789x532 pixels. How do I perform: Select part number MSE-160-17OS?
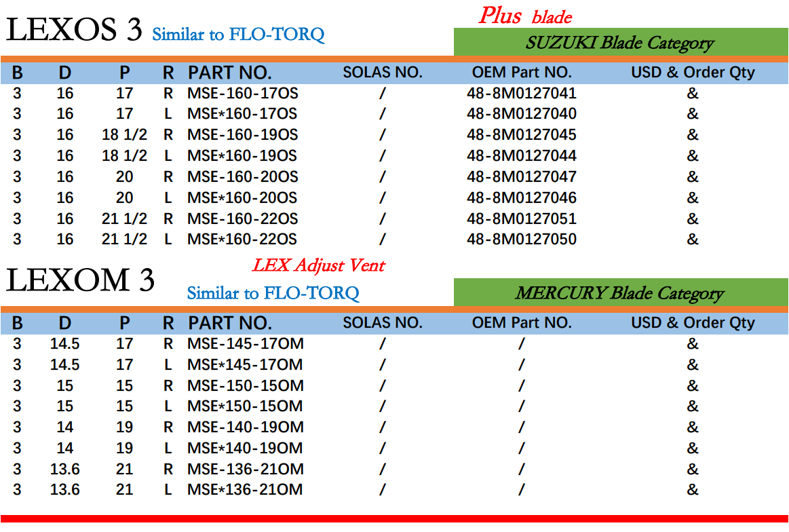click(x=243, y=93)
